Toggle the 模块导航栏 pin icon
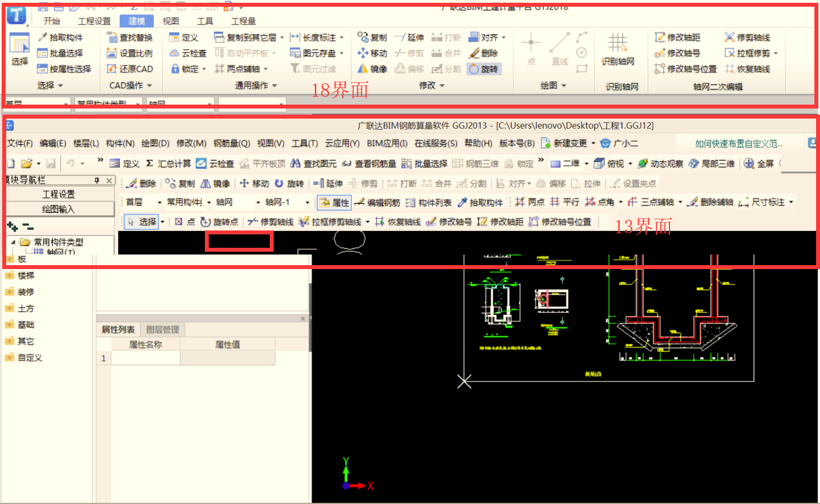 click(97, 181)
